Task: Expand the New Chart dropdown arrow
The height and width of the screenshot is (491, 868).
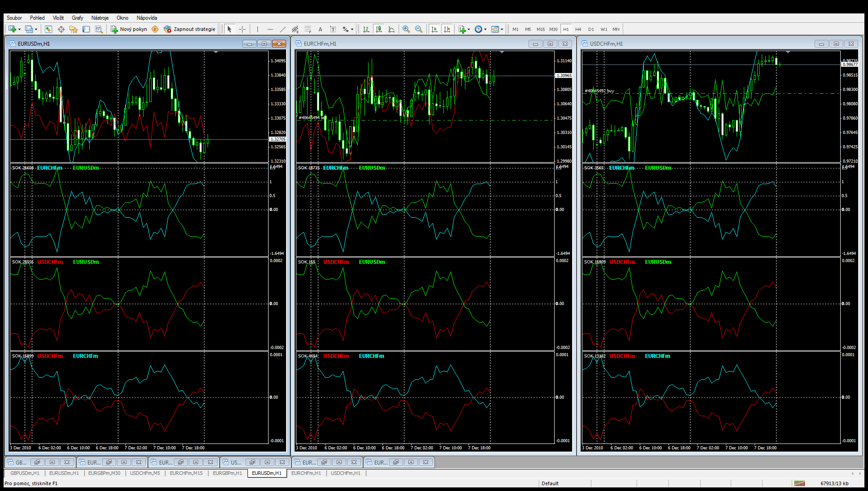Action: (x=19, y=30)
